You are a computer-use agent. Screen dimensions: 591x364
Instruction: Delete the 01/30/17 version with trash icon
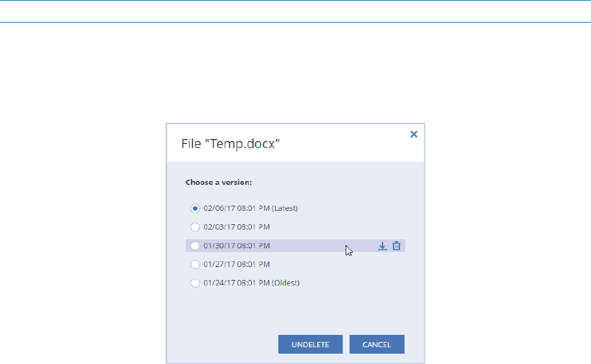[396, 246]
